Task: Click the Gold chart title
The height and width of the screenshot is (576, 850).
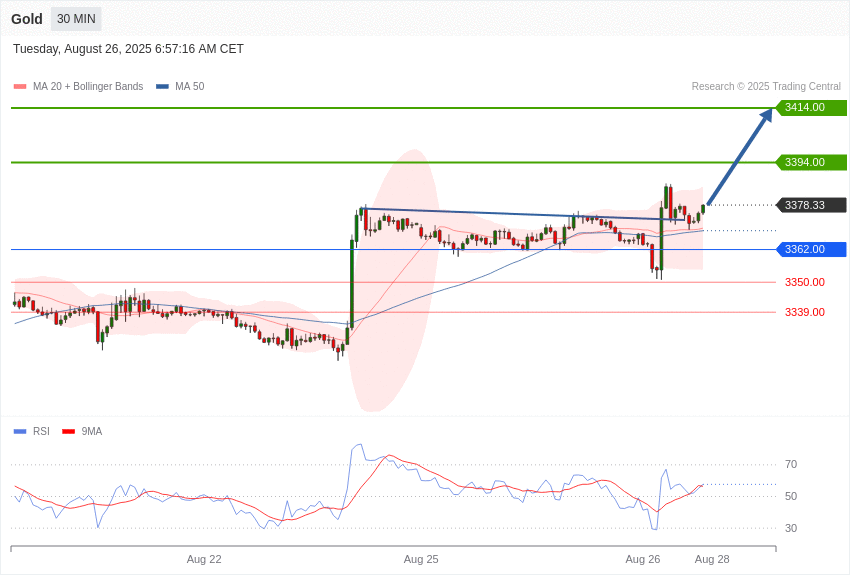Action: (x=27, y=19)
